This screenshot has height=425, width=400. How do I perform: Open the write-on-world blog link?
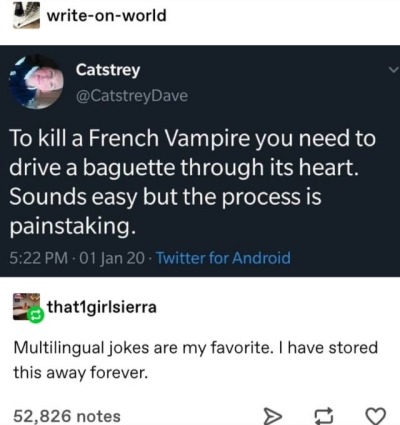click(x=106, y=16)
